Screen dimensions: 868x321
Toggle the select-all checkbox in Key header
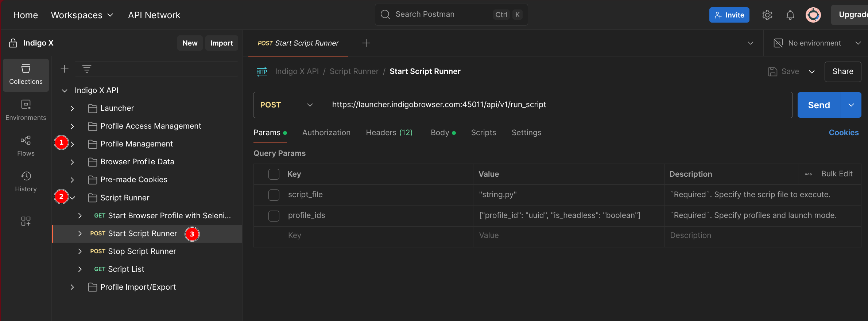pos(274,174)
